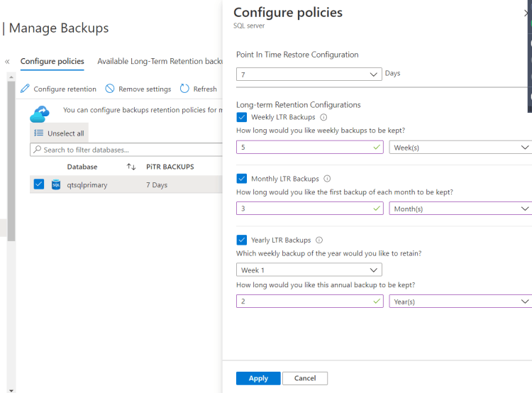Deselect the qtsqlprimary database row checkbox
This screenshot has height=393, width=532.
pos(39,184)
